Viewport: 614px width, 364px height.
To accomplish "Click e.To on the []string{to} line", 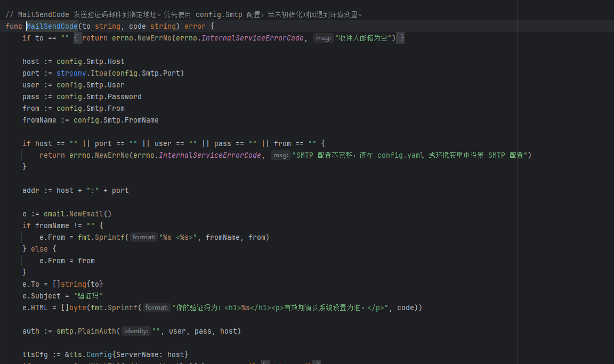I will 31,284.
